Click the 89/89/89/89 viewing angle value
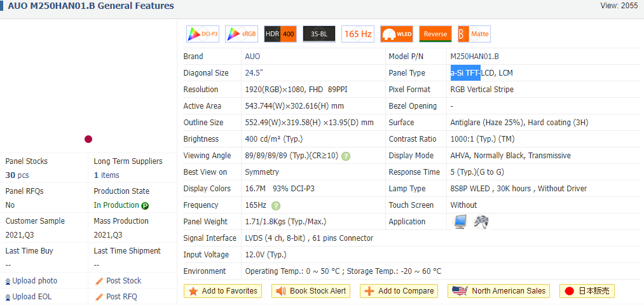Image resolution: width=644 pixels, height=305 pixels. (x=292, y=156)
